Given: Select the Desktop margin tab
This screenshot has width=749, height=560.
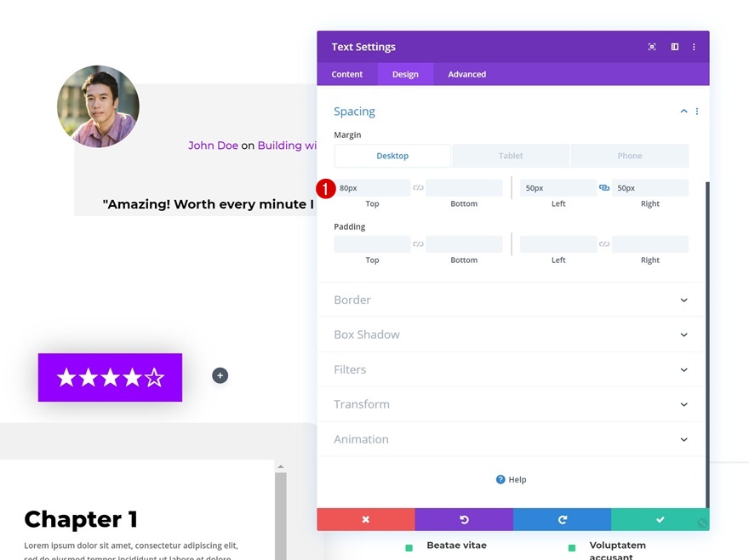Looking at the screenshot, I should tap(392, 156).
